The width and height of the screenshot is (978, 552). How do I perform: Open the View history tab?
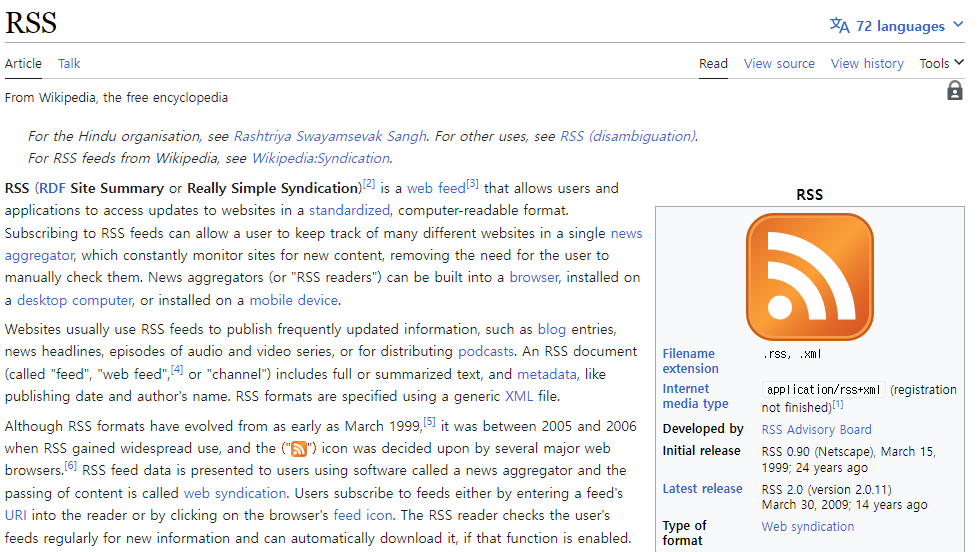coord(867,64)
